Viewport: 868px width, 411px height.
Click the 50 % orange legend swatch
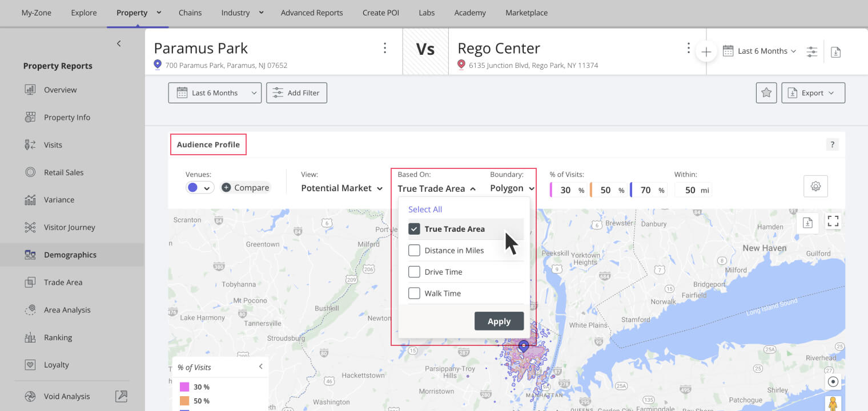184,401
